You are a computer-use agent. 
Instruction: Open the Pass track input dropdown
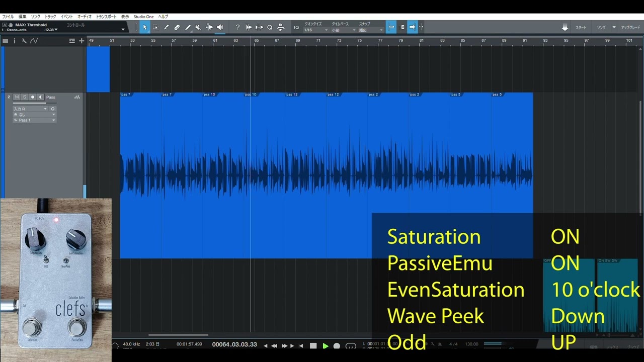tap(30, 109)
